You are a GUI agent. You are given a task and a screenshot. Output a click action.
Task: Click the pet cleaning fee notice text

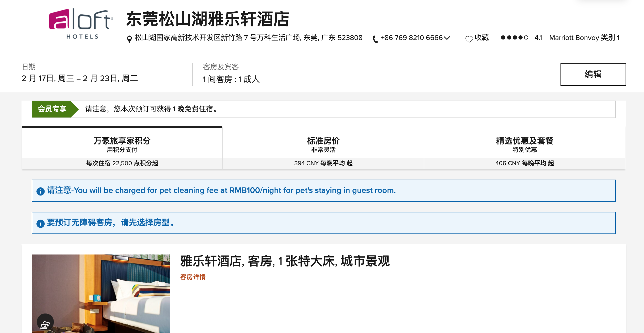[x=221, y=190]
